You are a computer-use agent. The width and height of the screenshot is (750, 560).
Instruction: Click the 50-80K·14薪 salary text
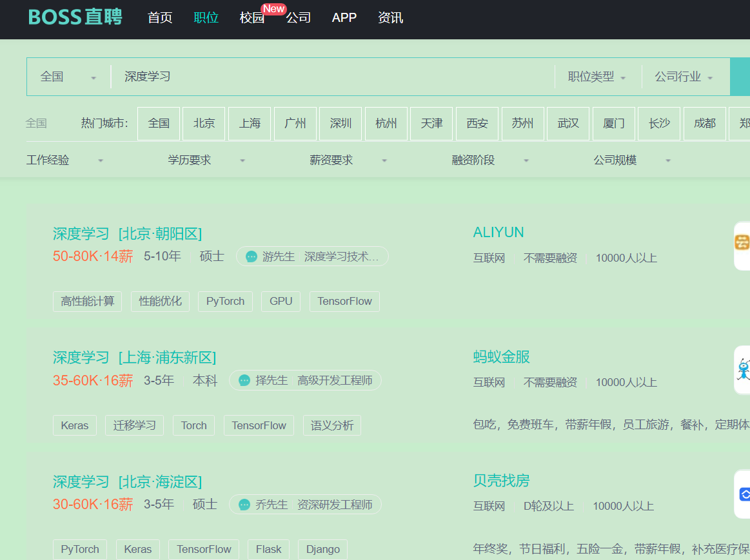click(x=93, y=256)
